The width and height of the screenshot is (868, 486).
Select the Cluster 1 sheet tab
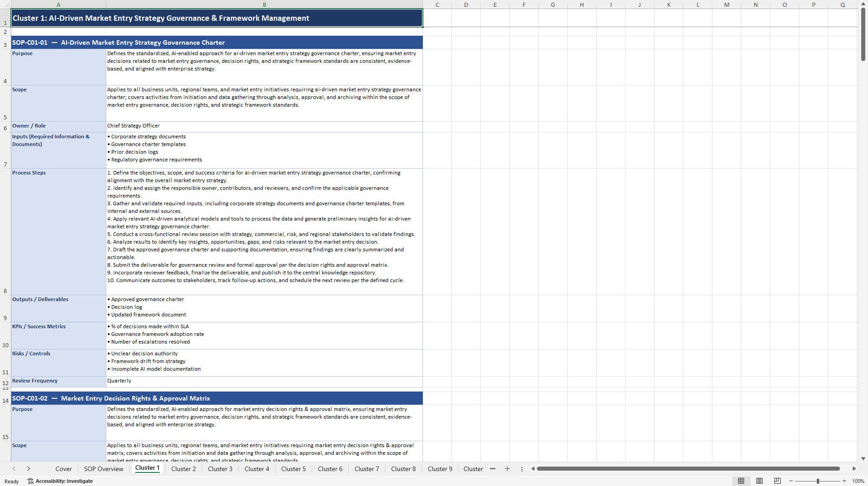coord(147,468)
